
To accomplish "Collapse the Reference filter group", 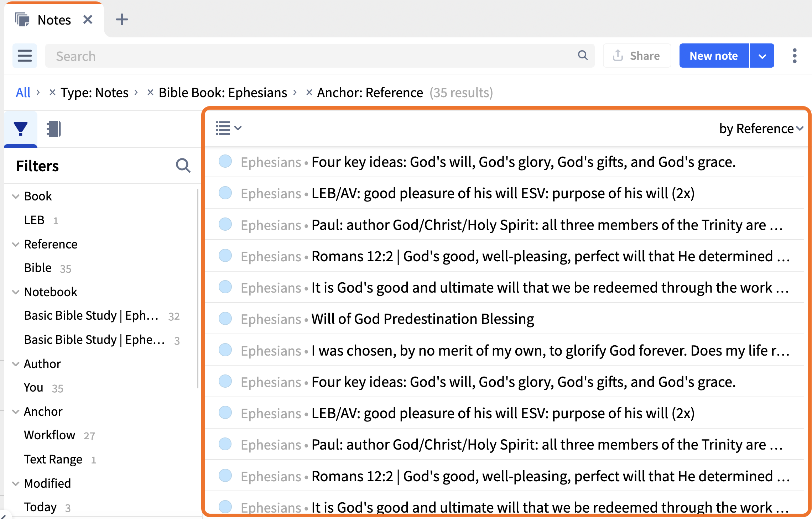I will (16, 244).
